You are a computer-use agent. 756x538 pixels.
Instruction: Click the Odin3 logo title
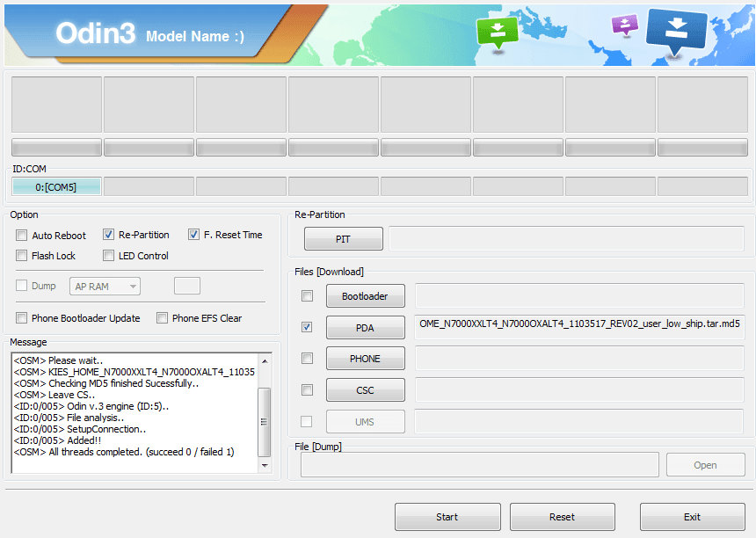[96, 33]
